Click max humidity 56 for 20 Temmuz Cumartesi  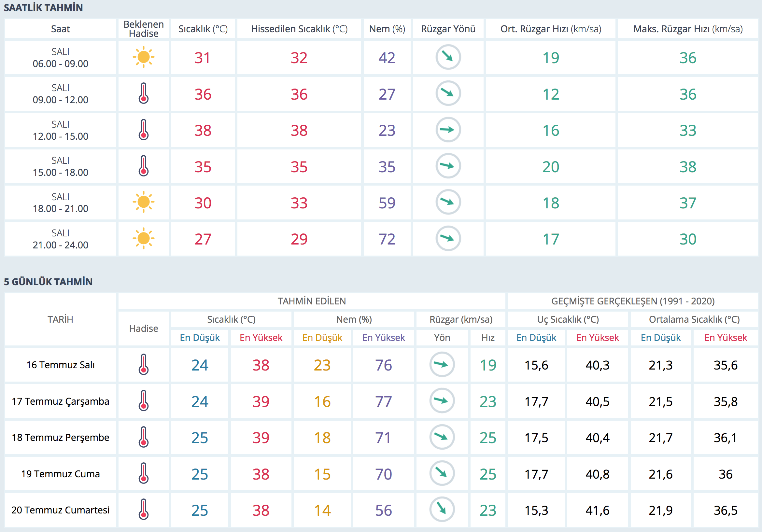tap(384, 510)
